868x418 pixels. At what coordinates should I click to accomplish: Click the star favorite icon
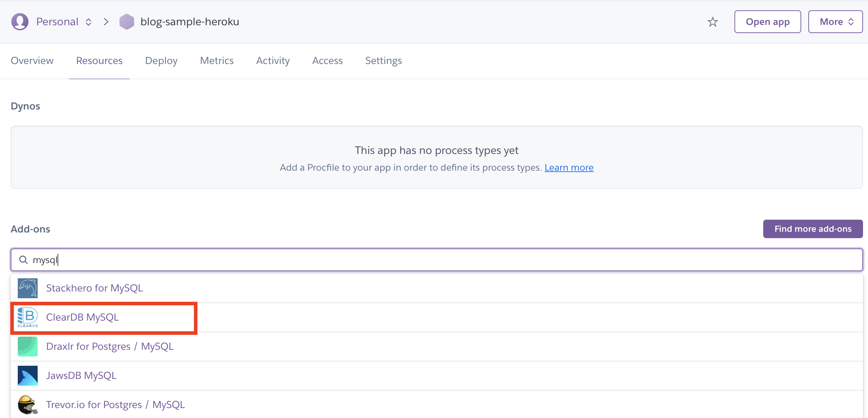tap(712, 22)
